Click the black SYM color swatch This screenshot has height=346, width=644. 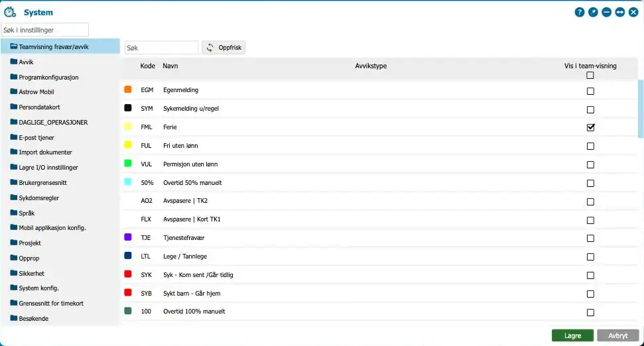(x=128, y=108)
